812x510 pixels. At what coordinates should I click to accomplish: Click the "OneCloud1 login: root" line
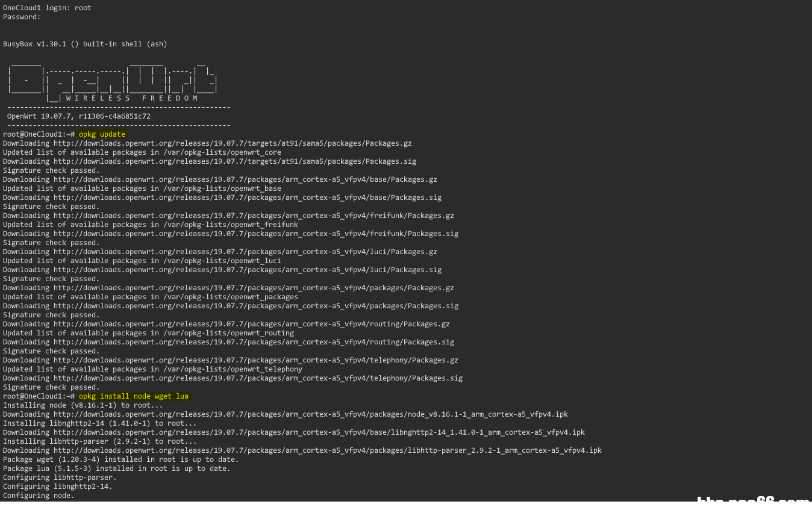pos(47,8)
